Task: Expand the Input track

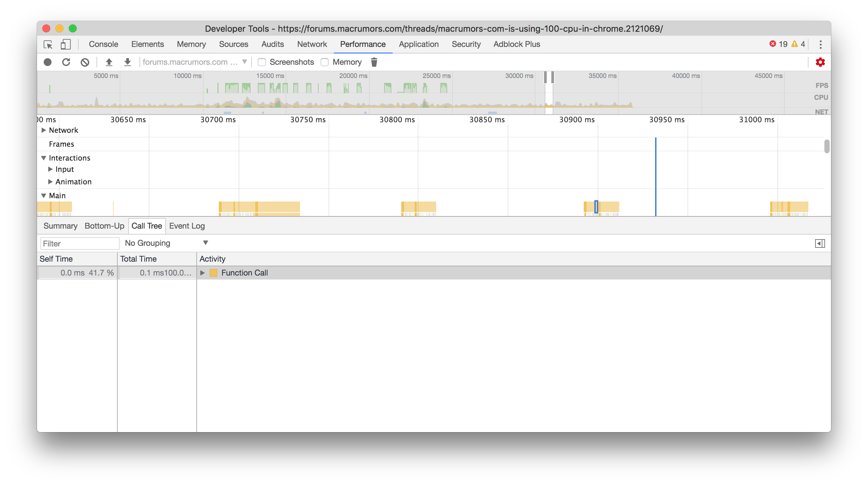Action: (50, 169)
